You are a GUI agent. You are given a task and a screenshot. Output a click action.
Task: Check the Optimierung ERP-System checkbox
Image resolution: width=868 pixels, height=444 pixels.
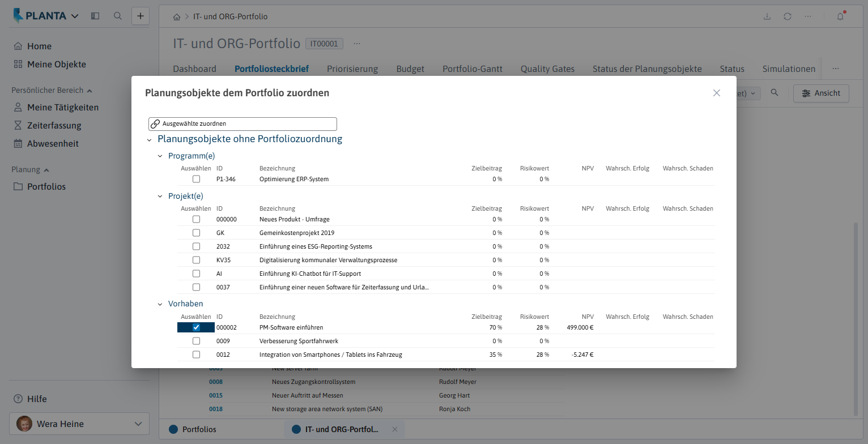click(x=196, y=179)
